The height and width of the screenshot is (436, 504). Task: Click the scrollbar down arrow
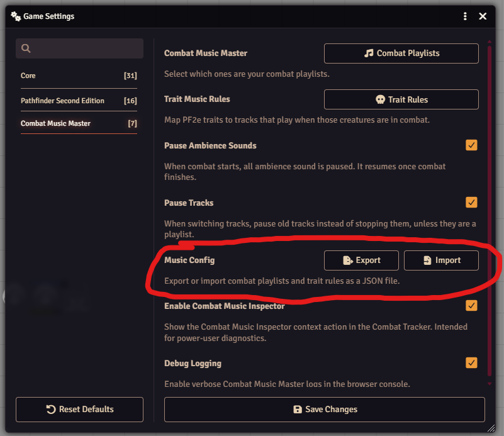click(490, 384)
